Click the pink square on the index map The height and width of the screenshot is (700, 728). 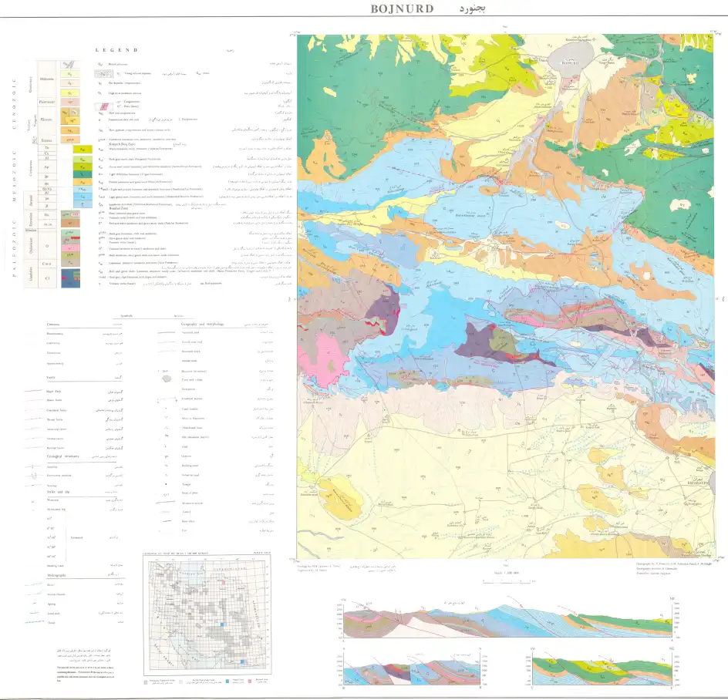click(224, 581)
